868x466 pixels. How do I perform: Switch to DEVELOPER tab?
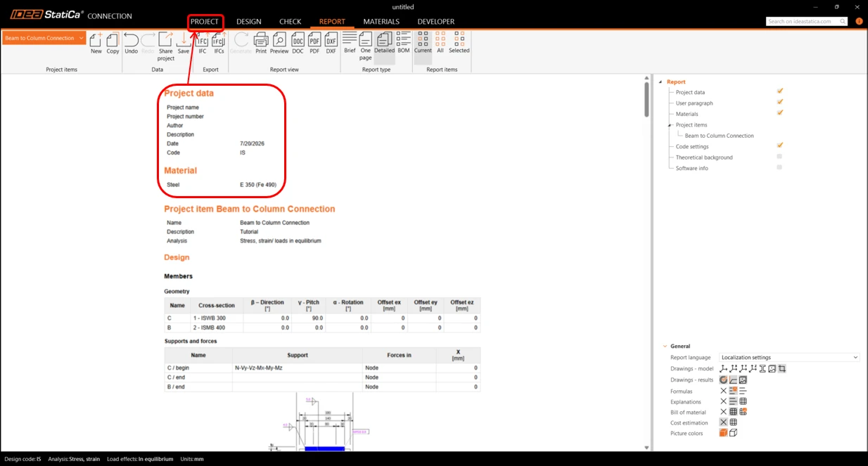coord(436,22)
